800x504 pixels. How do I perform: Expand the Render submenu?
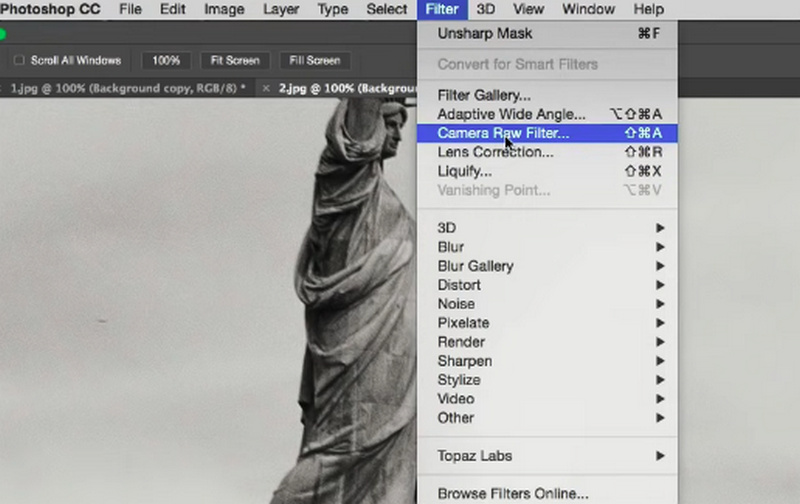coord(547,342)
